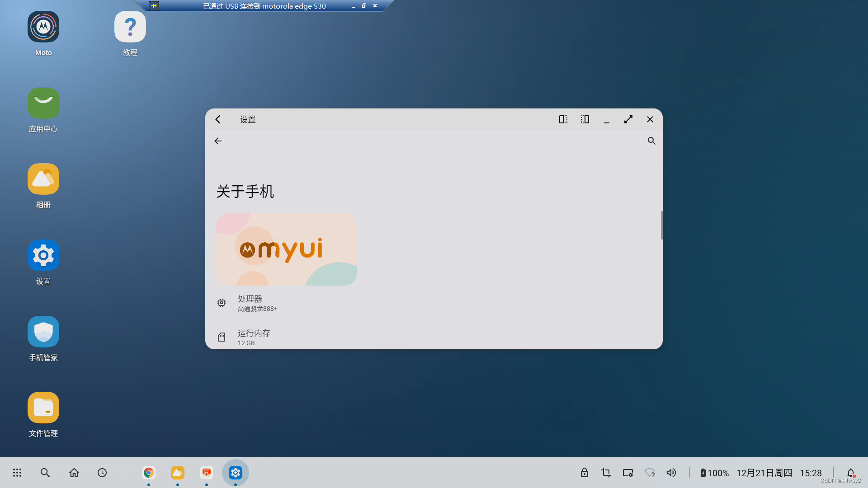Open the Moto app on desktop
Image resolution: width=868 pixels, height=488 pixels.
43,27
